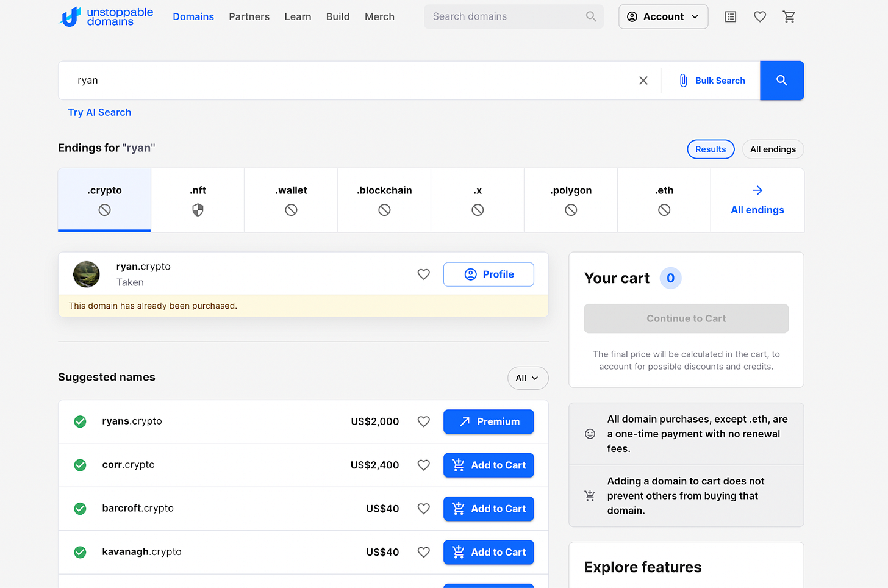Favorite ryans.crypto with the heart
This screenshot has height=588, width=888.
(424, 421)
